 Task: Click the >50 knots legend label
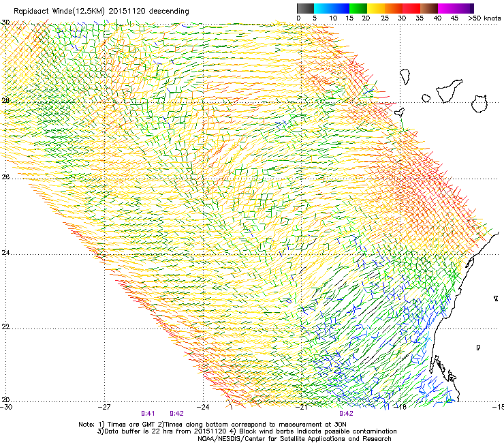[x=484, y=18]
